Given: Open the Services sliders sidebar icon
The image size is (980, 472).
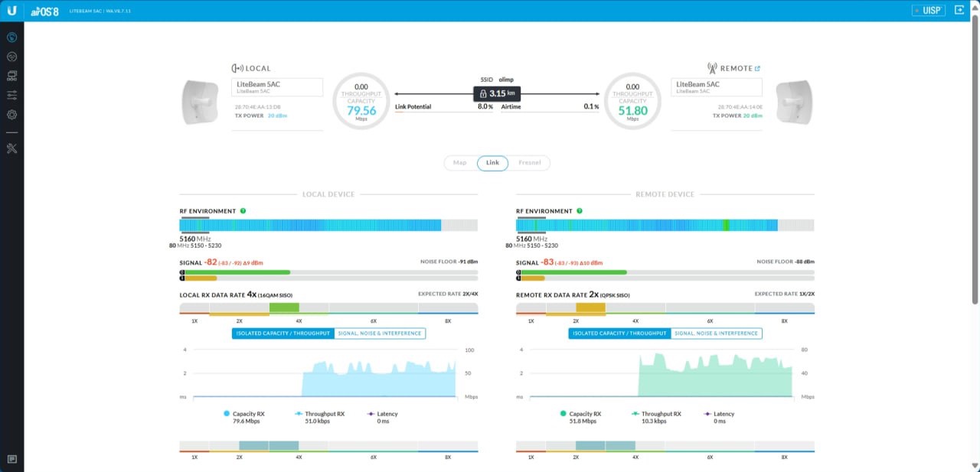Looking at the screenshot, I should tap(11, 95).
